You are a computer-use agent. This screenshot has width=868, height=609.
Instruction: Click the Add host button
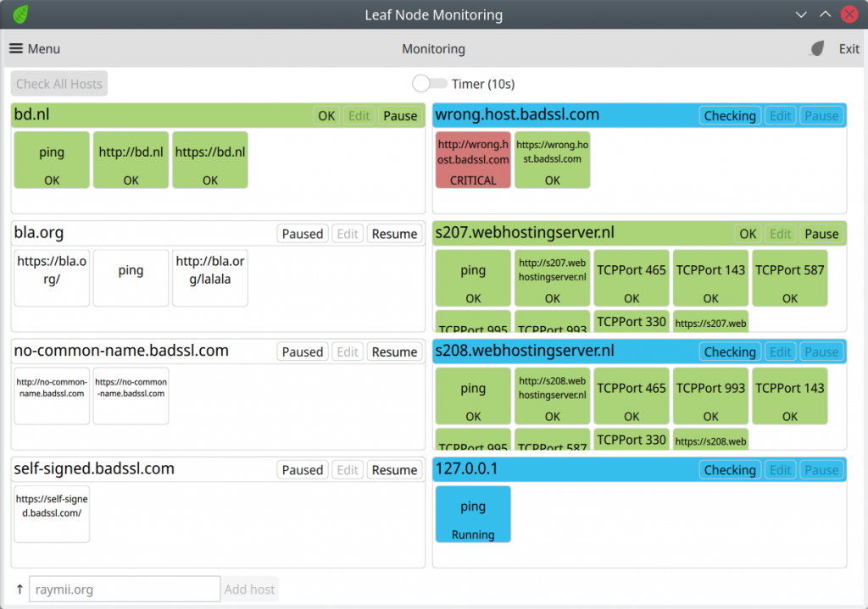point(249,589)
